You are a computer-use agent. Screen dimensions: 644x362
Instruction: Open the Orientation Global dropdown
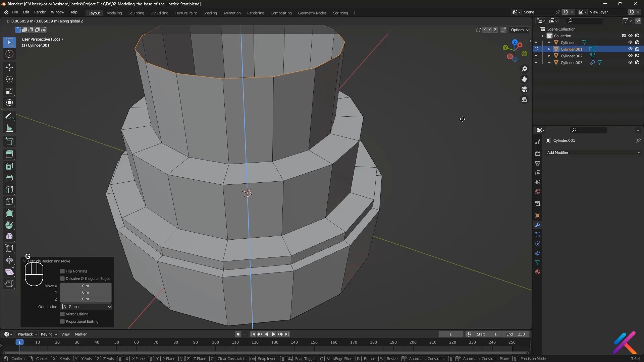click(x=86, y=307)
